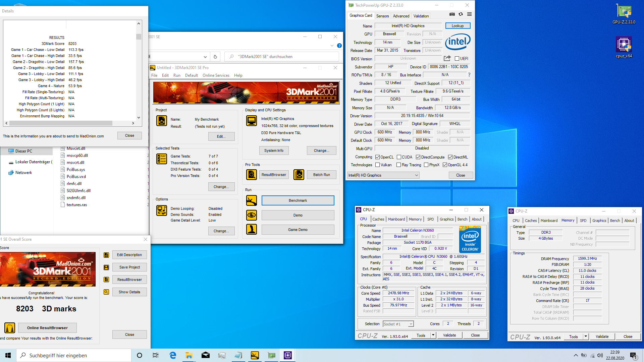Expand the Explorer address bar dropdown
Screen dimensions: 644x362
pos(205,57)
